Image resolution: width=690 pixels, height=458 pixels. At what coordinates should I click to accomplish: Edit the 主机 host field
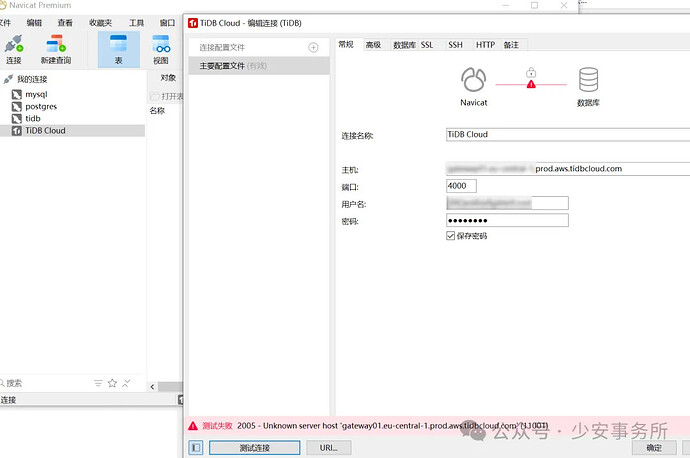coord(568,169)
